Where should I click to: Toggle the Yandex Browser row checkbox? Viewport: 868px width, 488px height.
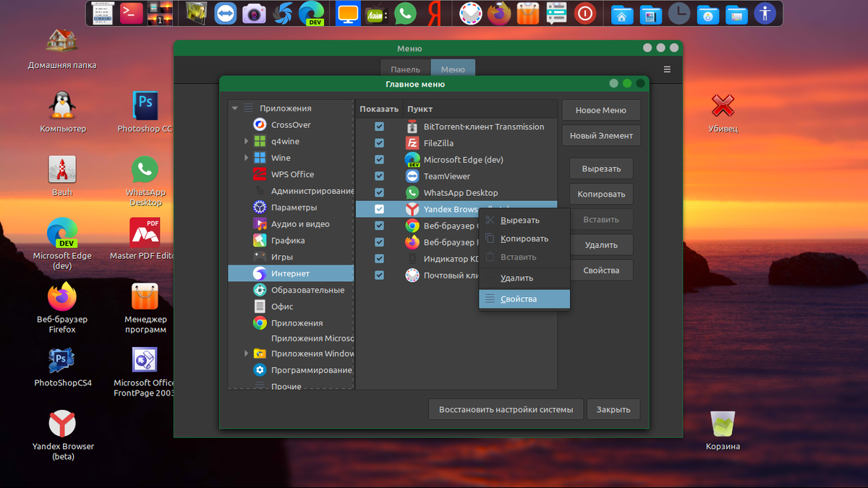tap(379, 210)
